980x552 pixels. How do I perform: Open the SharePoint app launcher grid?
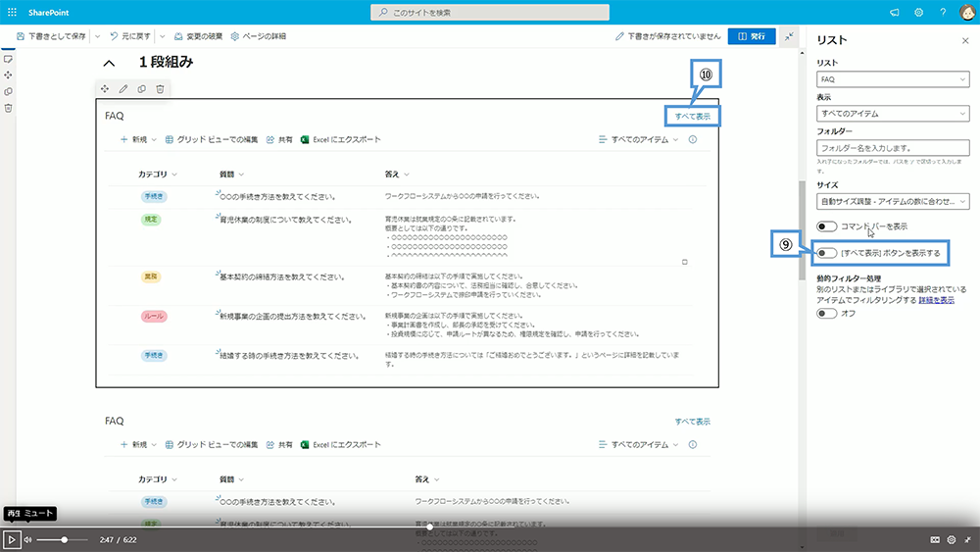(x=12, y=12)
